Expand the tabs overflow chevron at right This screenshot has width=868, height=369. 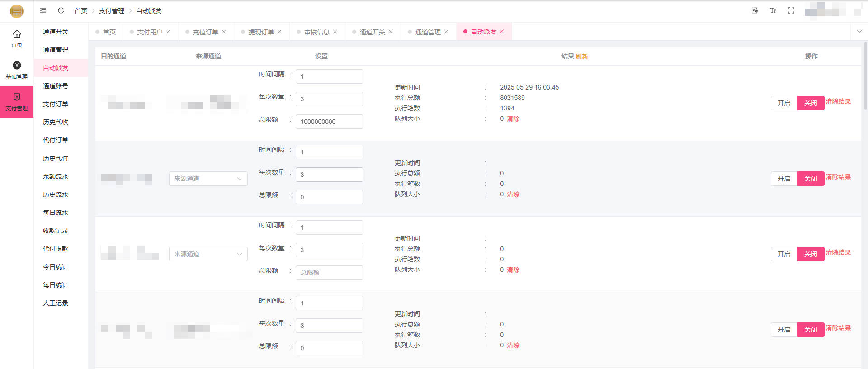[859, 32]
